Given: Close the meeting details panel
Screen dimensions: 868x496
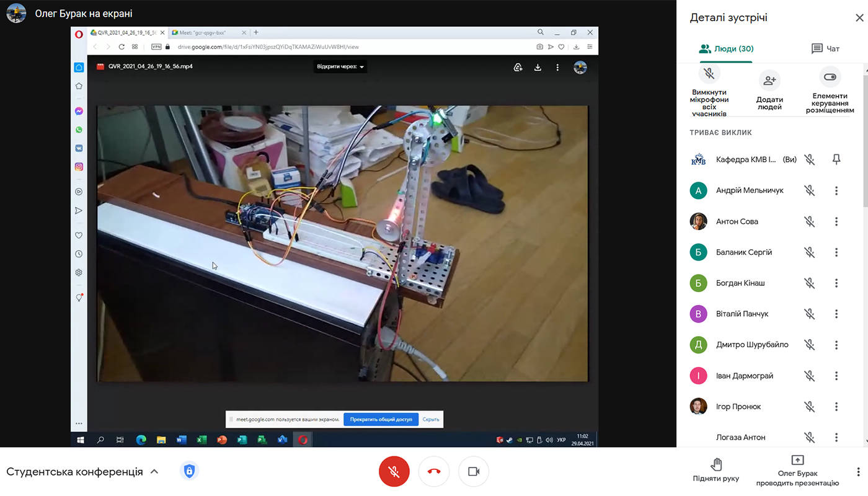Looking at the screenshot, I should [x=859, y=18].
